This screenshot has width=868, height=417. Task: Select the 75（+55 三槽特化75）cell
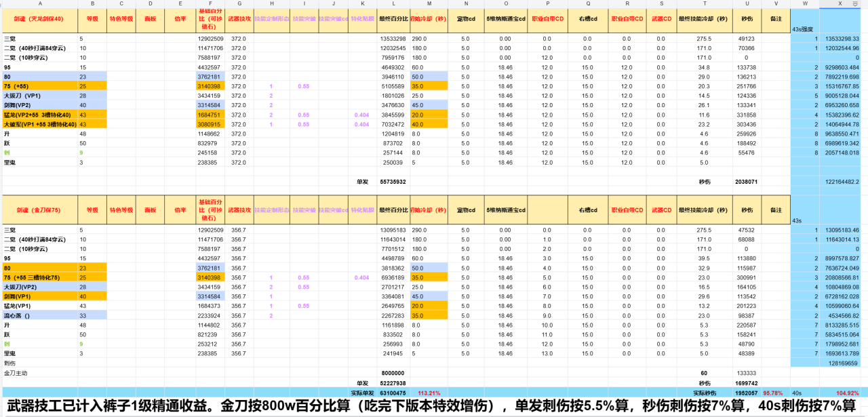(40, 277)
